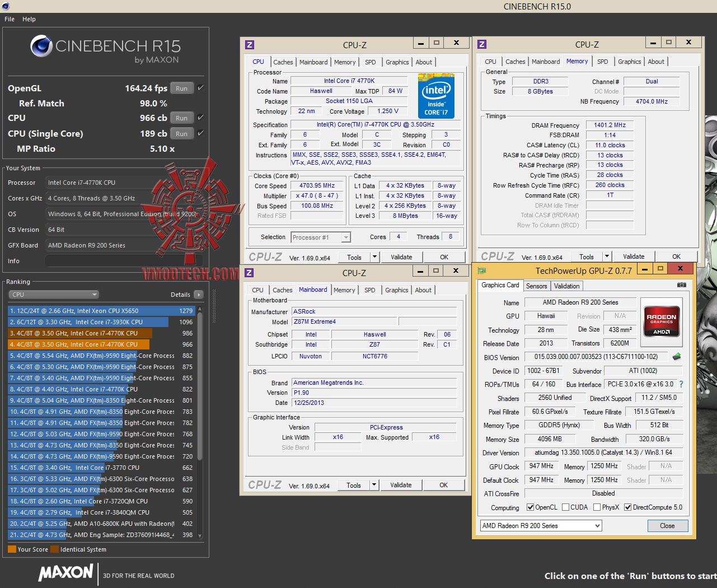Click the GPU-Z title bar icon

point(481,270)
